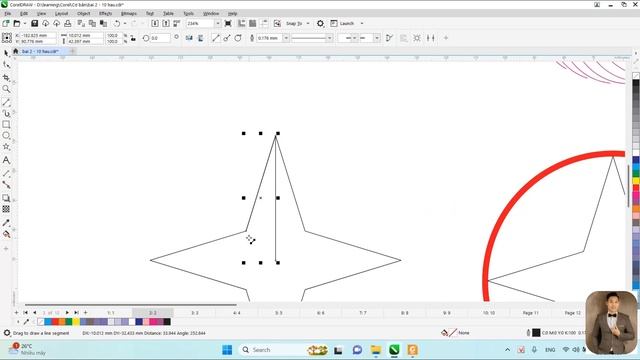Screen dimensions: 640x360
Task: Open the Bitmaps menu
Action: [x=129, y=13]
